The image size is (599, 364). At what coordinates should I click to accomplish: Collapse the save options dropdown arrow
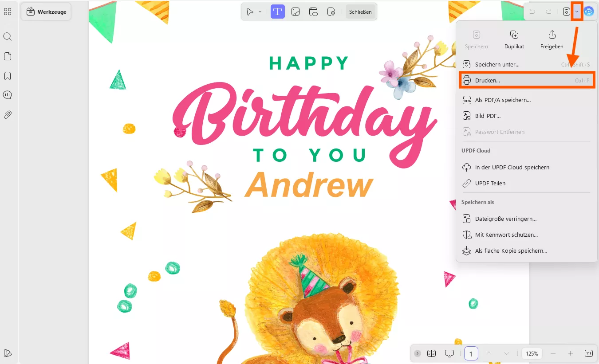pyautogui.click(x=577, y=12)
